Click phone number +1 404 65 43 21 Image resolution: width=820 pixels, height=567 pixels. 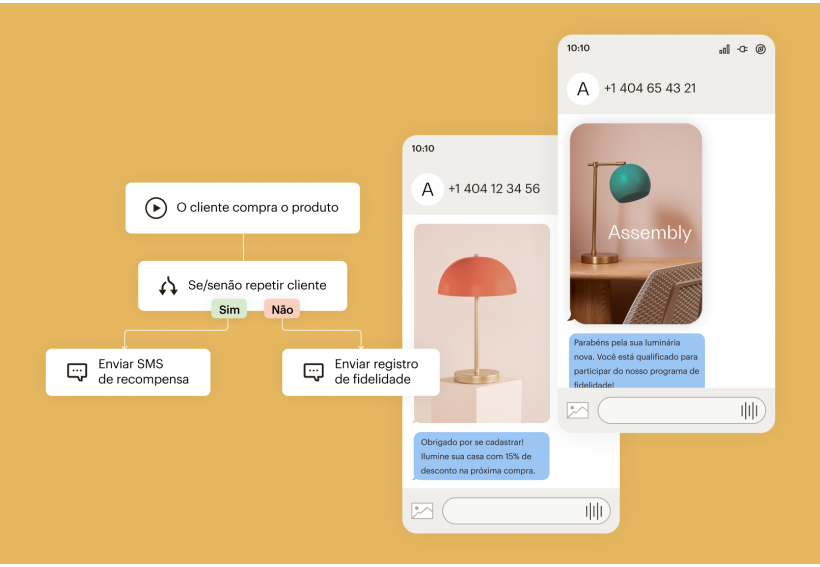coord(650,88)
